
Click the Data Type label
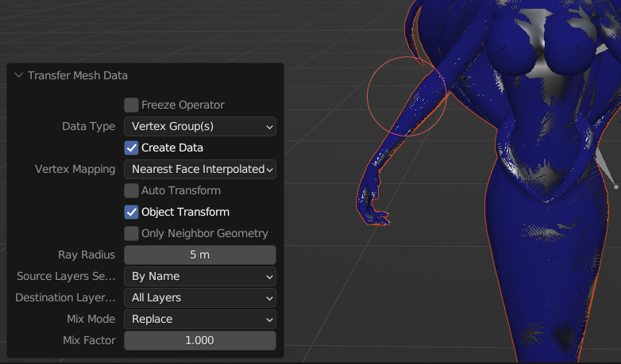(89, 126)
